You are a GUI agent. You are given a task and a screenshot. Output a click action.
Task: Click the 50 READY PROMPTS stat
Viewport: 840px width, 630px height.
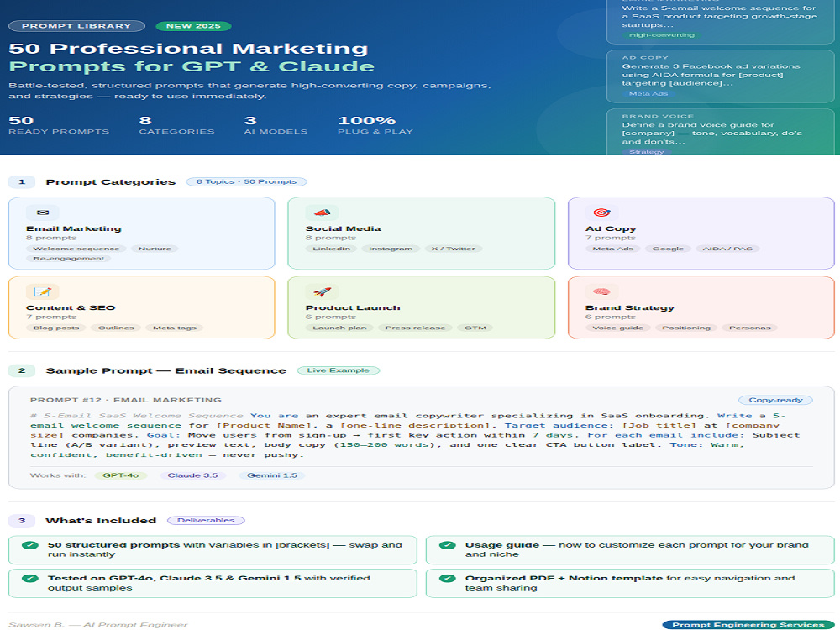59,125
